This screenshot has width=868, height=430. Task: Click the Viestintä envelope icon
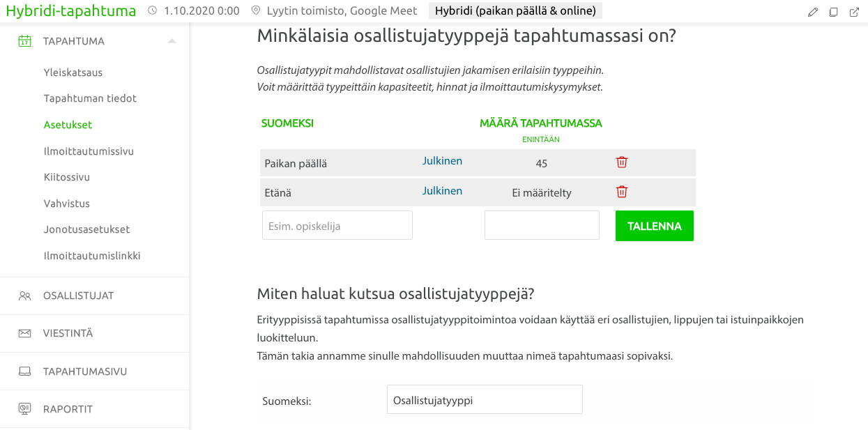tap(25, 333)
